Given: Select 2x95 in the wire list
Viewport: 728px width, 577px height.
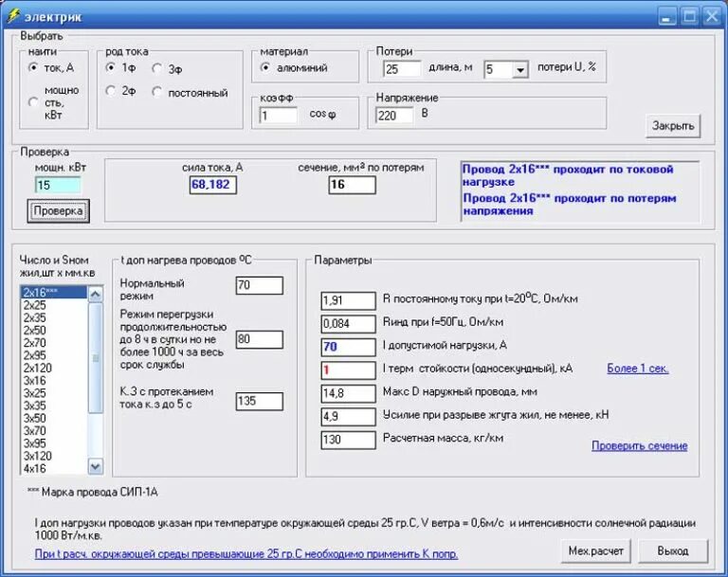Looking at the screenshot, I should tap(54, 355).
